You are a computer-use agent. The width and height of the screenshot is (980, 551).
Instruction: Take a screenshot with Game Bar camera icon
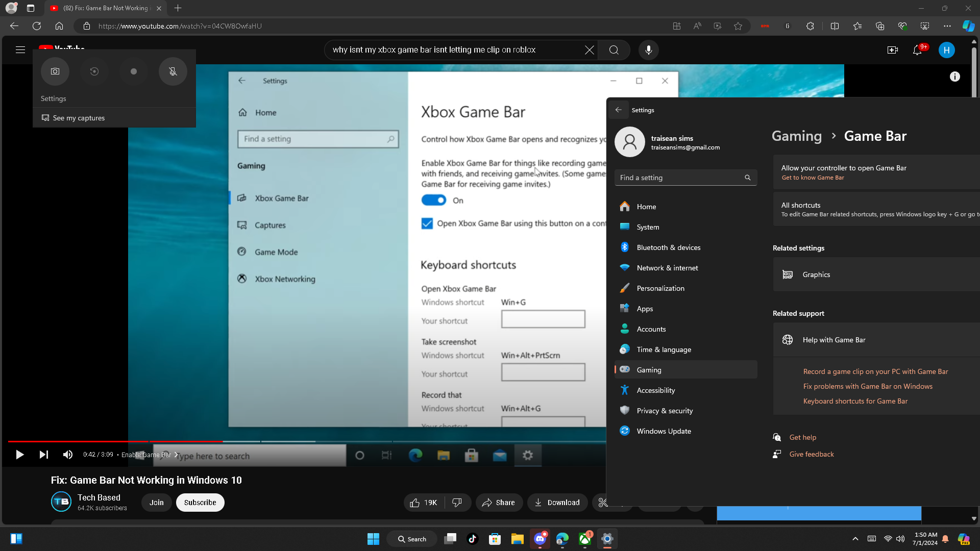point(55,71)
